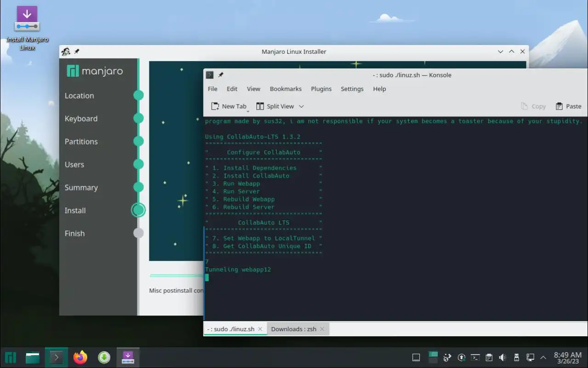Image resolution: width=588 pixels, height=368 pixels.
Task: Toggle the pin on the Manjaro installer window
Action: [x=77, y=52]
